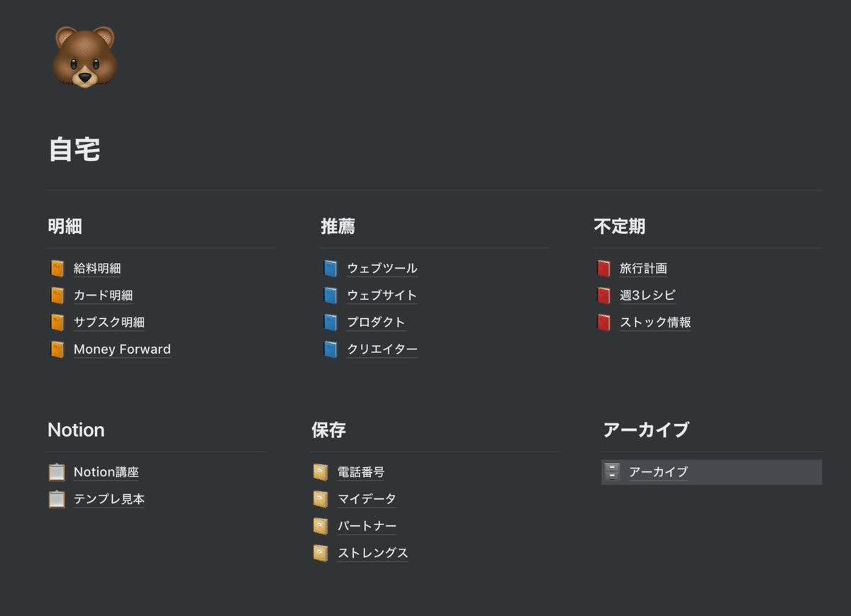Open the ウェブサイト page link

382,296
